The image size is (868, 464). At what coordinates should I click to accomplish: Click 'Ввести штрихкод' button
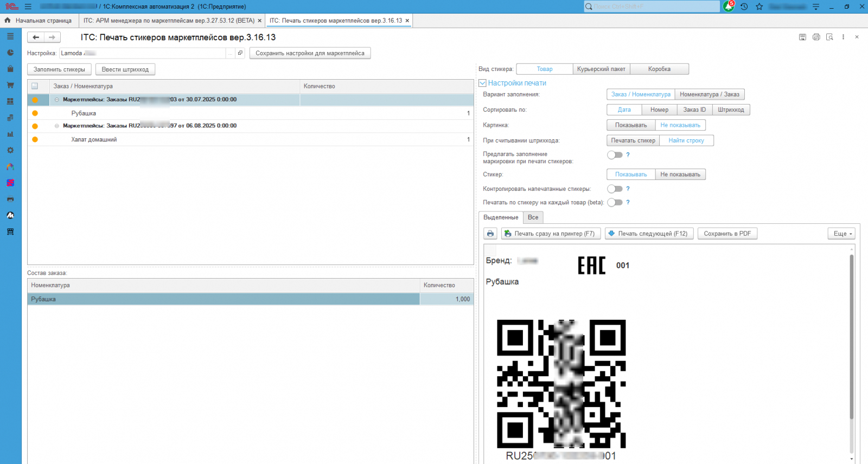click(125, 69)
